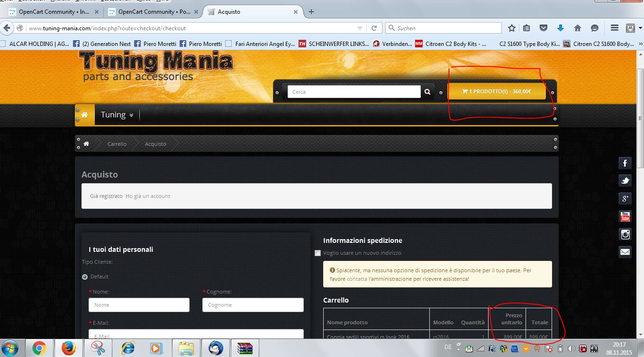Open the Firefox downloads arrow
This screenshot has height=357, width=644.
(x=561, y=28)
